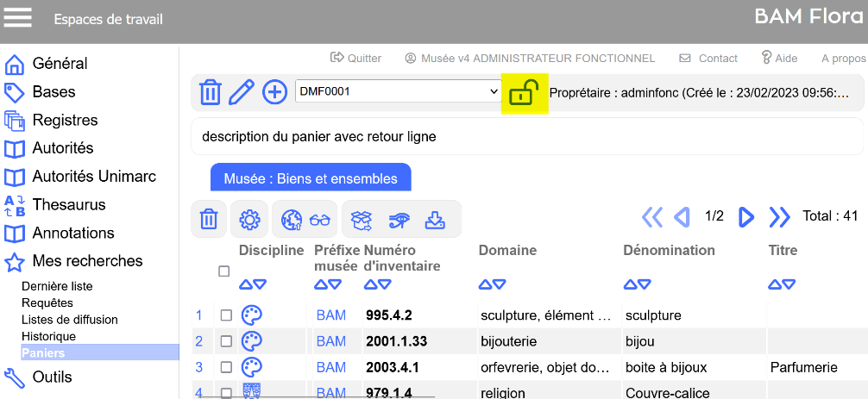Toggle the select-all checkbox in table header
This screenshot has width=868, height=399.
click(x=224, y=271)
